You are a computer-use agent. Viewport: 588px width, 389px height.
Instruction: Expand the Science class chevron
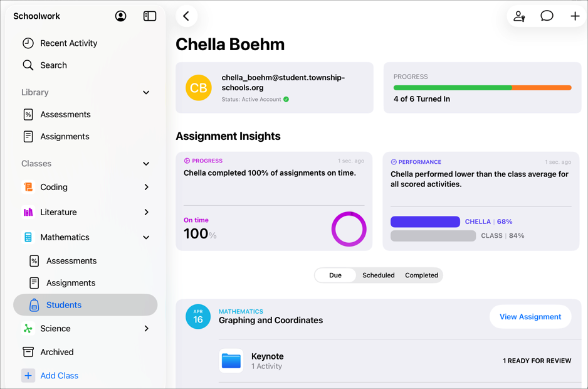pos(145,328)
